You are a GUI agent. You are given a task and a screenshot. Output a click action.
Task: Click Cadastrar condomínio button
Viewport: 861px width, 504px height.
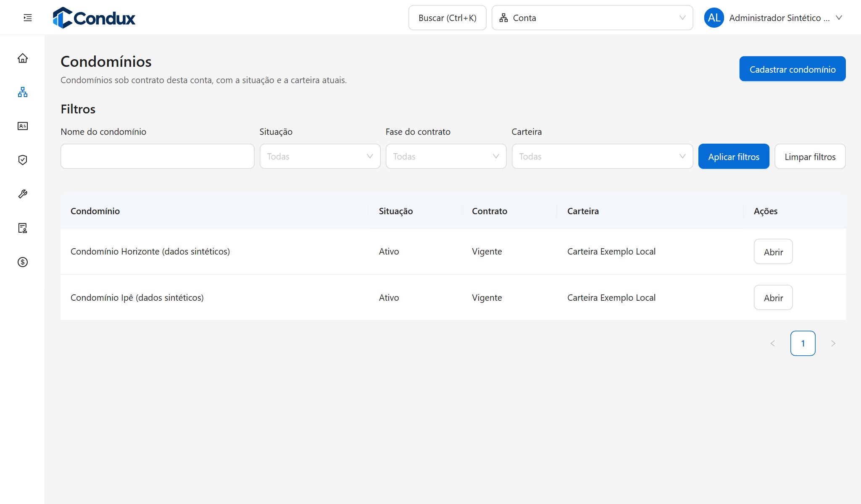click(x=793, y=69)
